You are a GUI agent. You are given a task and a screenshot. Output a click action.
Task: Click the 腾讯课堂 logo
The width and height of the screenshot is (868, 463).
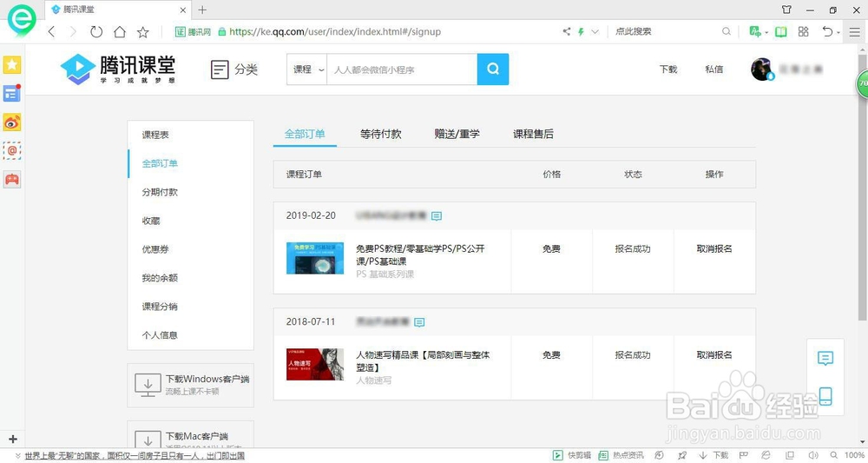[x=118, y=69]
